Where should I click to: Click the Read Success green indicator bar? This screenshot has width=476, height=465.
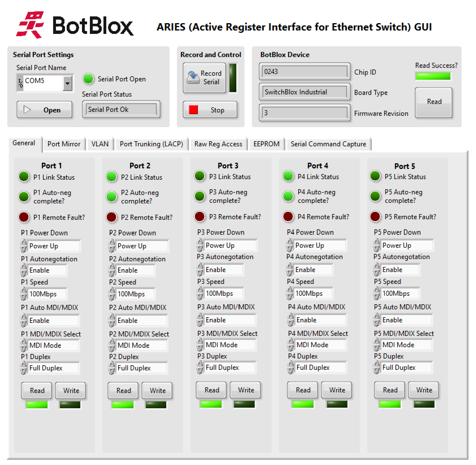click(x=433, y=76)
